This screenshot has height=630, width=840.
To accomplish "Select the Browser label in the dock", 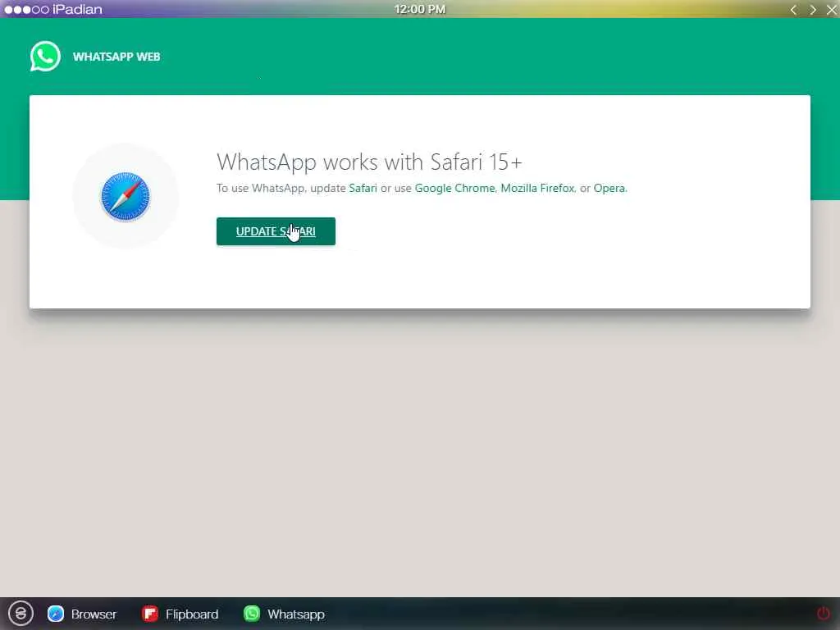I will pyautogui.click(x=94, y=614).
